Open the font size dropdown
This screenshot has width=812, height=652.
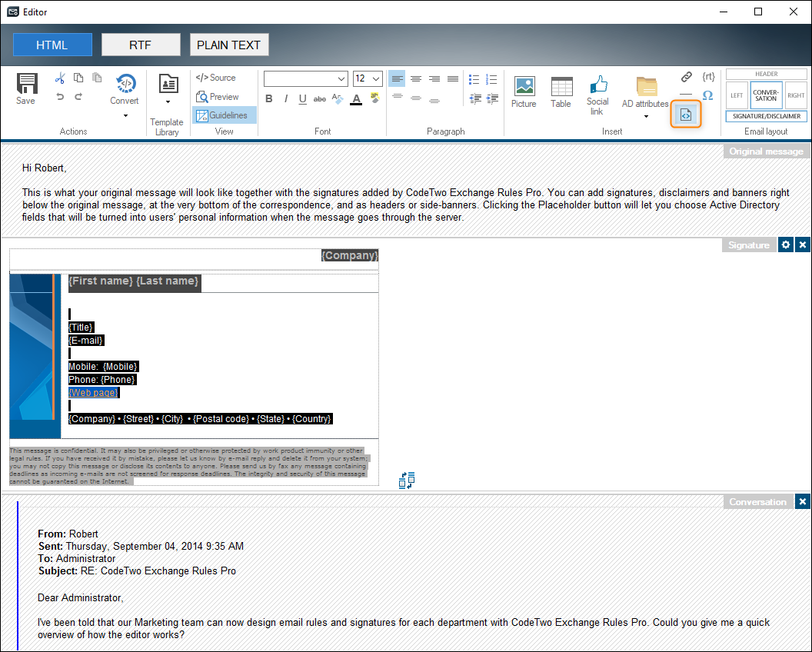pyautogui.click(x=368, y=78)
